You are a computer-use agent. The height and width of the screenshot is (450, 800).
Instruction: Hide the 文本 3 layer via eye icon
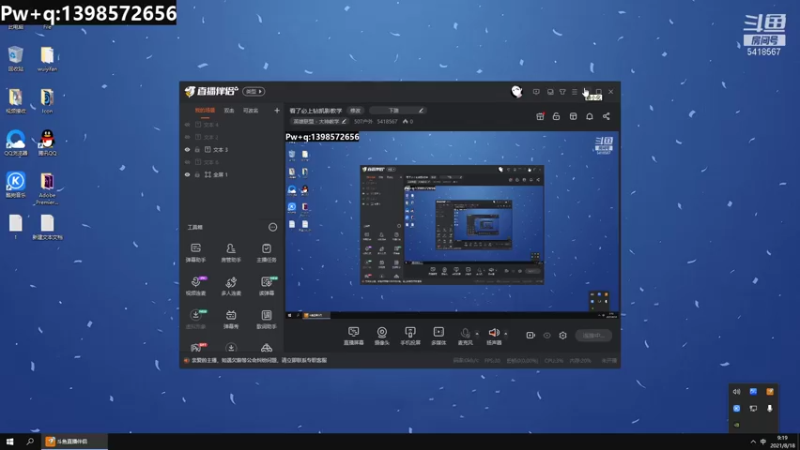187,149
